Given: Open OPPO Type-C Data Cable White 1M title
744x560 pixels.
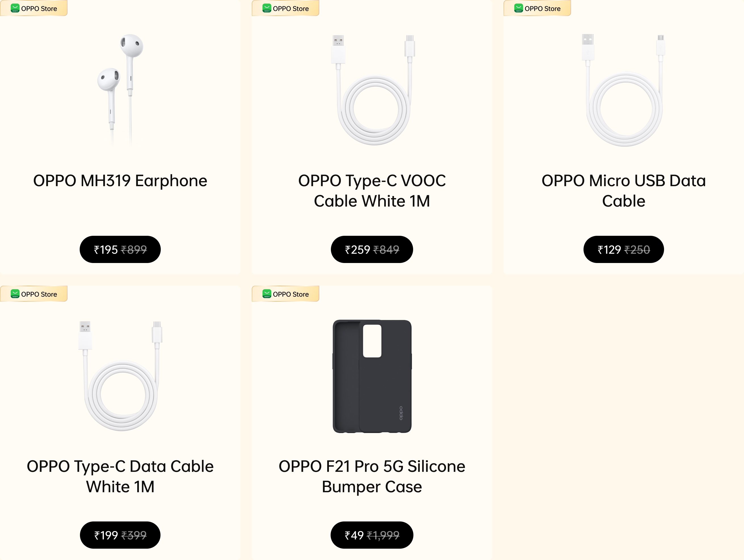Looking at the screenshot, I should pyautogui.click(x=120, y=477).
